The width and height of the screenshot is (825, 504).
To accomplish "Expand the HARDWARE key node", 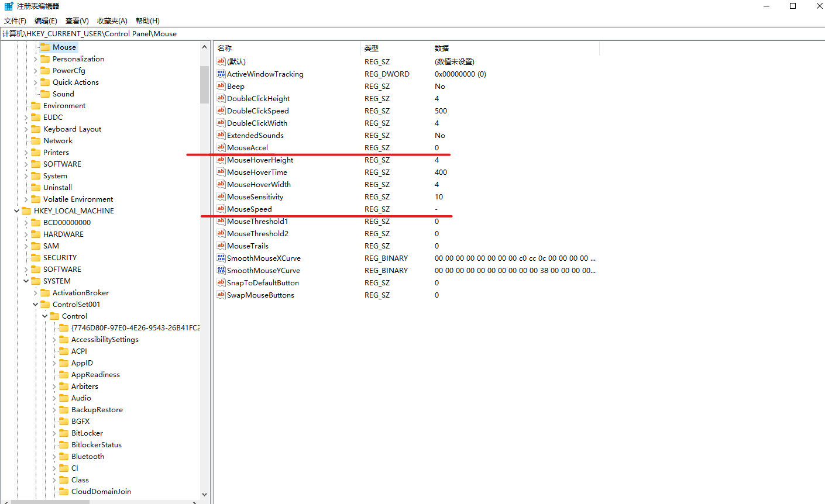I will pyautogui.click(x=26, y=234).
